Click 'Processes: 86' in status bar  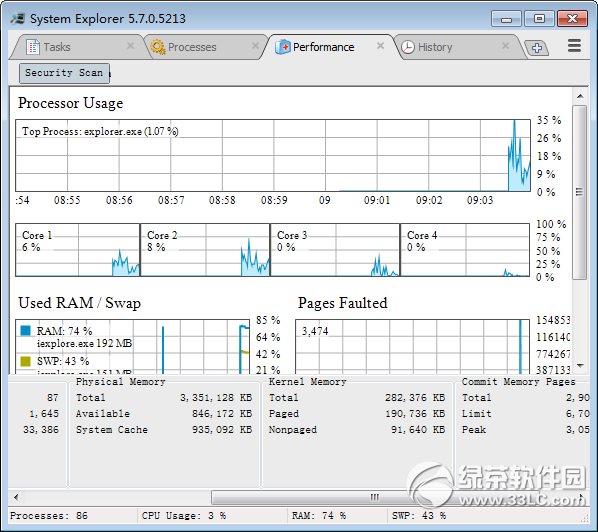point(49,516)
